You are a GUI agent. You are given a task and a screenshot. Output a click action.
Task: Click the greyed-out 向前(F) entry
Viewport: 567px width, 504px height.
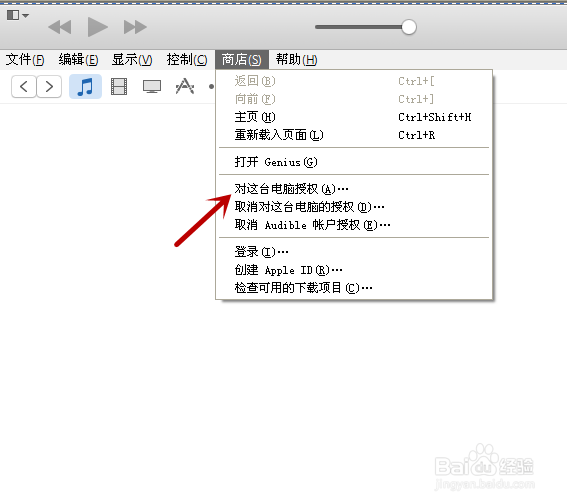point(354,99)
